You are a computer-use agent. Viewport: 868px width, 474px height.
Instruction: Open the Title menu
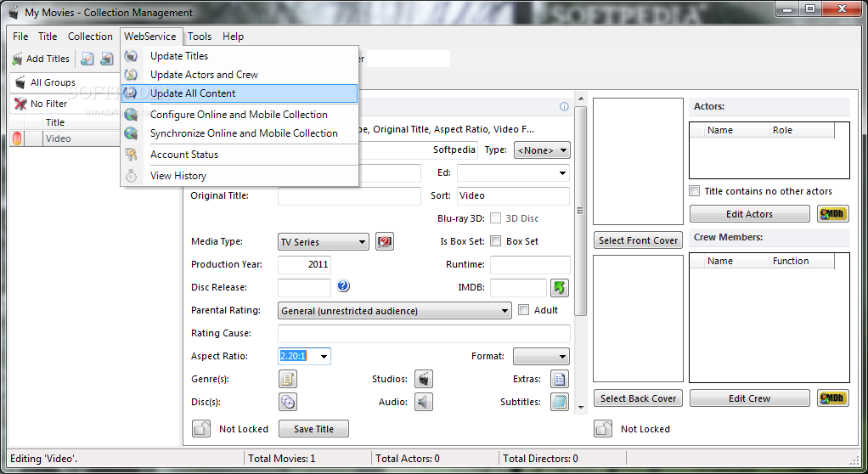coord(48,37)
